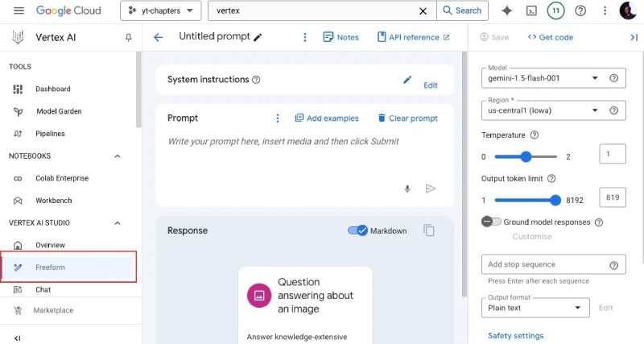This screenshot has width=644, height=344.
Task: Select Chat under Vertex AI Studio
Action: 43,289
